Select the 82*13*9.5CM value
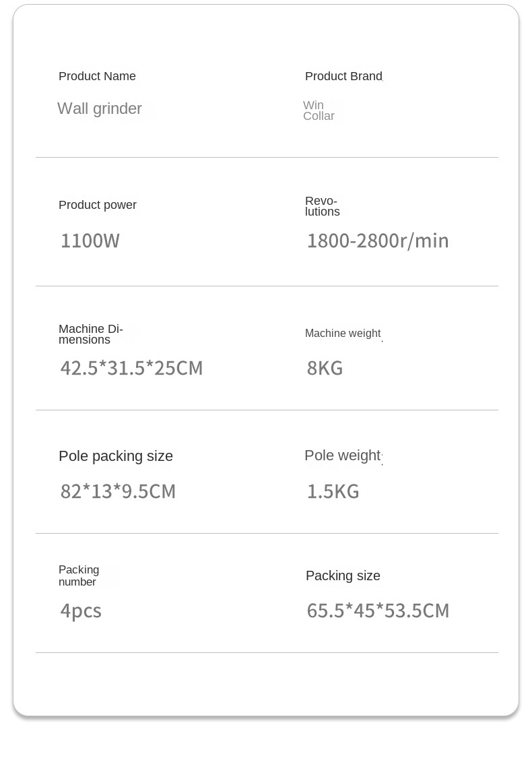Image resolution: width=532 pixels, height=779 pixels. [x=118, y=491]
